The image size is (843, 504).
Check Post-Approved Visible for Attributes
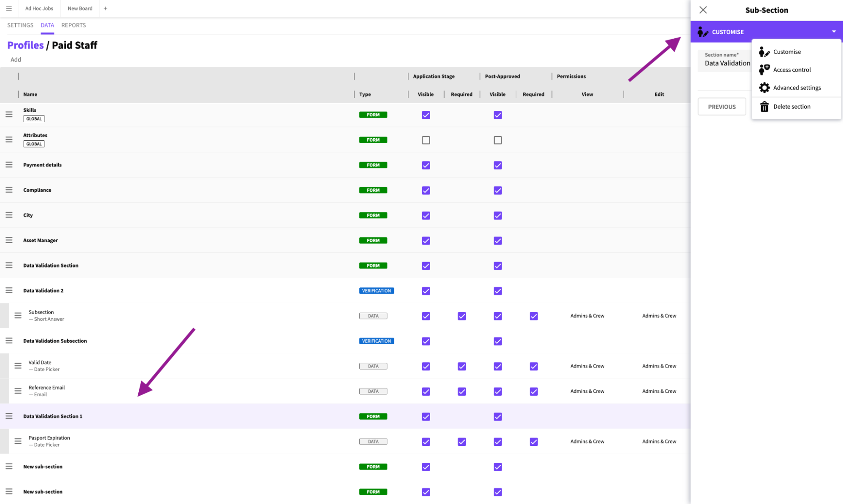click(498, 140)
